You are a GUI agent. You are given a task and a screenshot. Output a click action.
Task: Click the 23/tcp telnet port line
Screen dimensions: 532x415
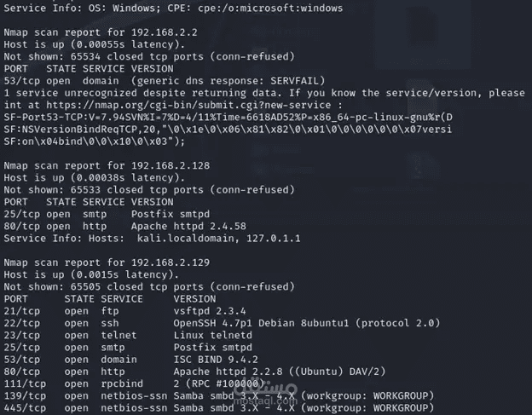point(128,335)
